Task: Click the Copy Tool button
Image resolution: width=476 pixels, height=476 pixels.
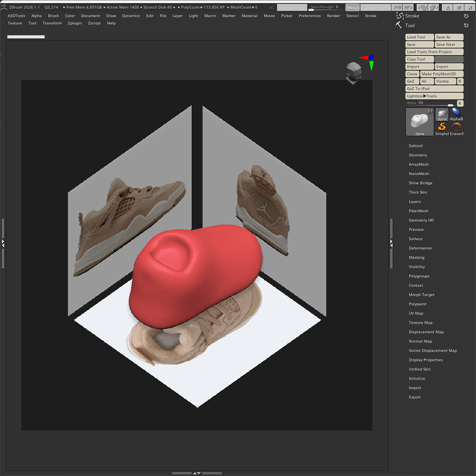Action: click(x=420, y=59)
